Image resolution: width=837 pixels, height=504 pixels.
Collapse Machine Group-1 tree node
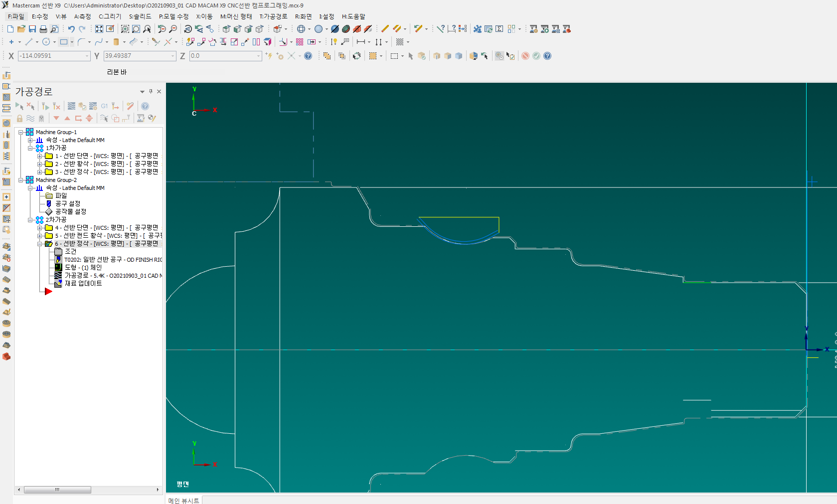21,132
